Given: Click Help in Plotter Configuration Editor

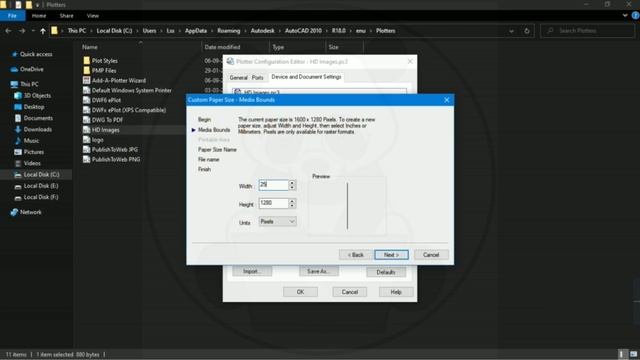Looking at the screenshot, I should pyautogui.click(x=396, y=292).
